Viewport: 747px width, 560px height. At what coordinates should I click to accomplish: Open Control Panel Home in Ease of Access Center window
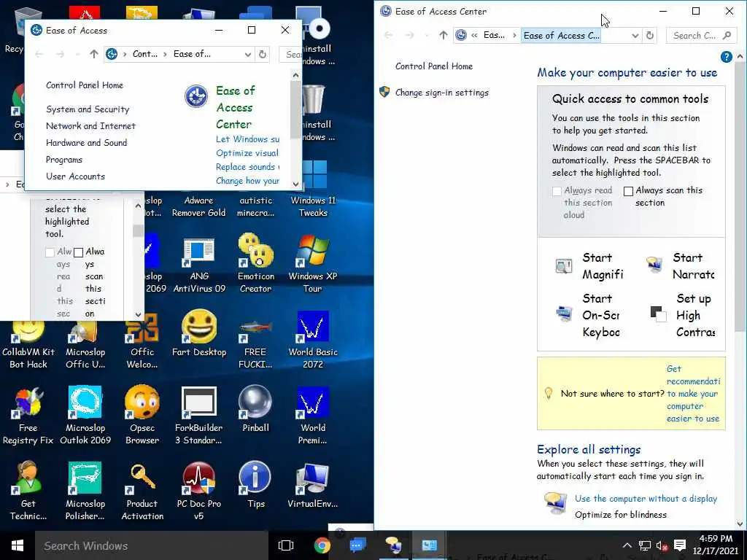click(434, 66)
